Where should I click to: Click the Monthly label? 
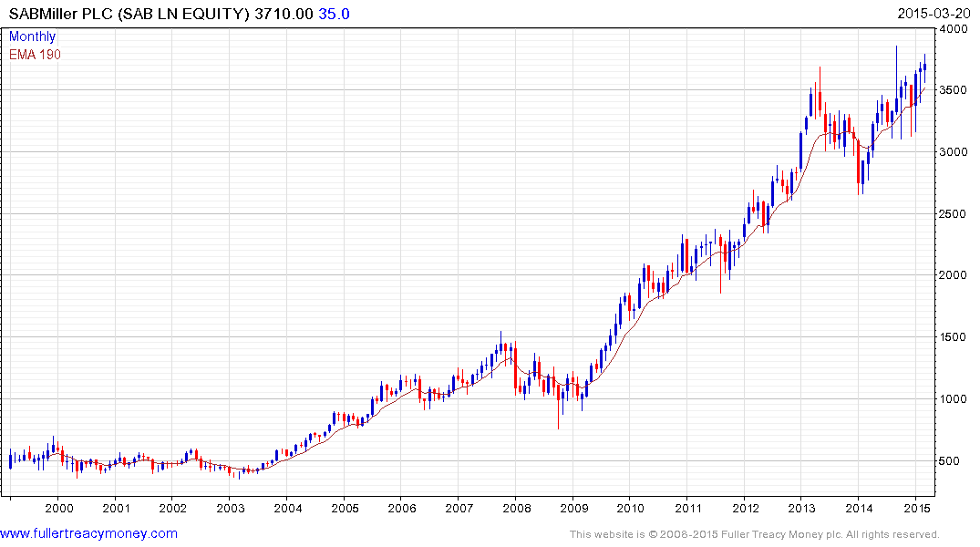(32, 36)
